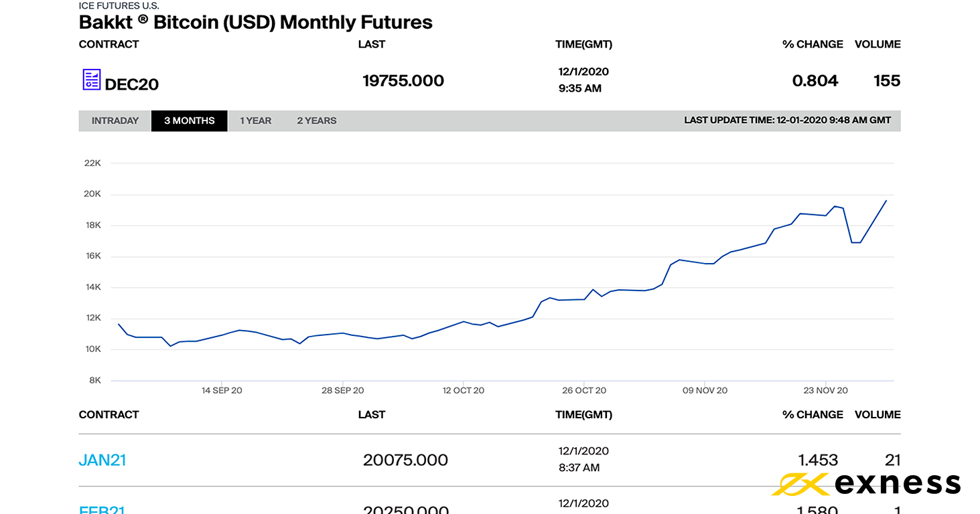Click the 09 NOV 20 axis label
Viewport: 980px width, 514px height.
(705, 391)
